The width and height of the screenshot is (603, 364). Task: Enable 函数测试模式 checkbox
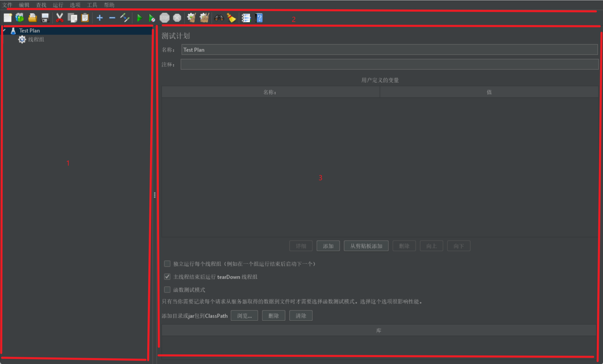[x=167, y=290]
